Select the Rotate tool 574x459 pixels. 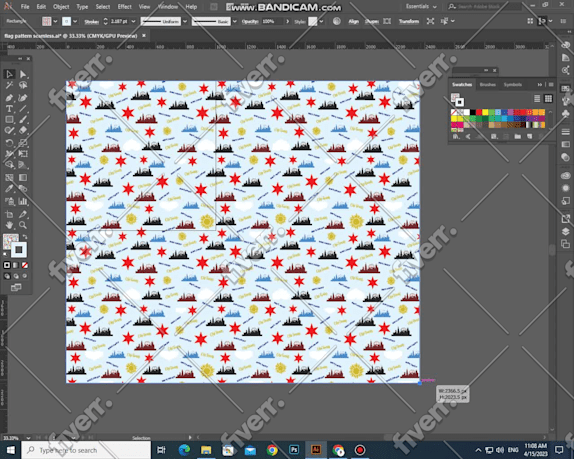tap(9, 143)
